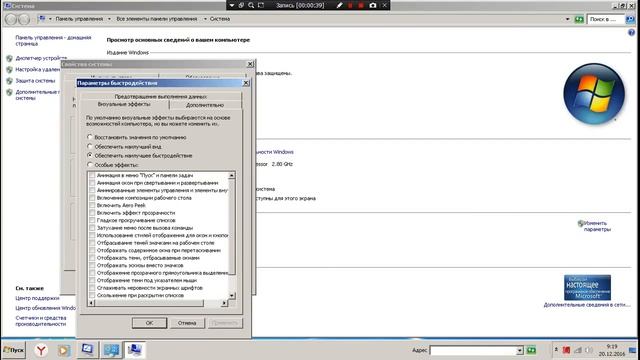Screen dimensions: 640x360
Task: Click effects list scroll down arrow
Action: click(232, 296)
